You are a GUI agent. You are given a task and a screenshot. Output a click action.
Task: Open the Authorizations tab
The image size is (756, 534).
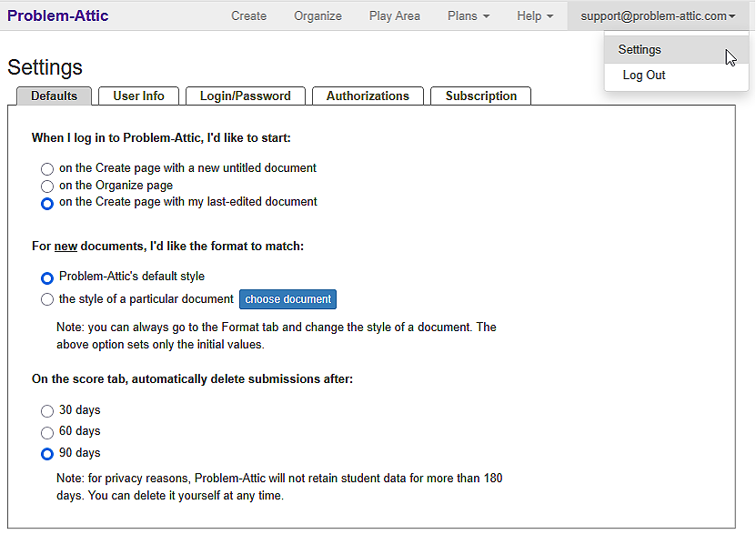pos(368,96)
